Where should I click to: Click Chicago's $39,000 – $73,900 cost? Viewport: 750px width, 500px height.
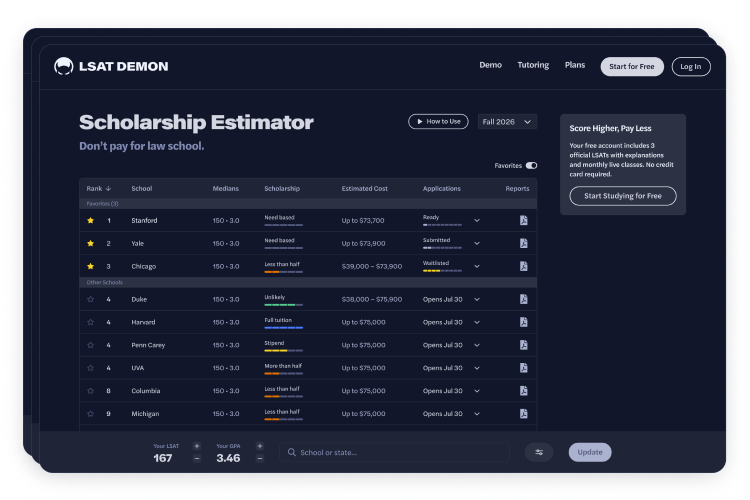372,267
